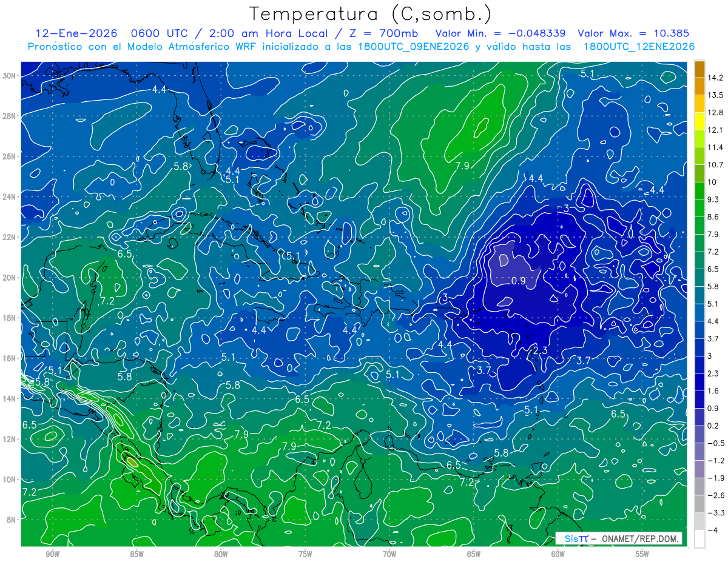
Task: Click the "-4" value on the colorbar
Action: [713, 530]
